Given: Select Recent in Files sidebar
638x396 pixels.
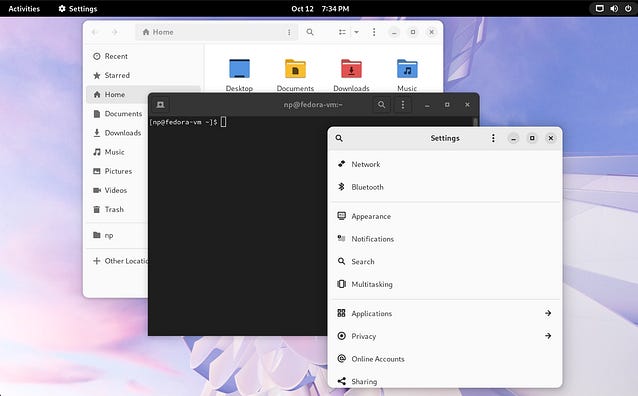Looking at the screenshot, I should pyautogui.click(x=143, y=56).
